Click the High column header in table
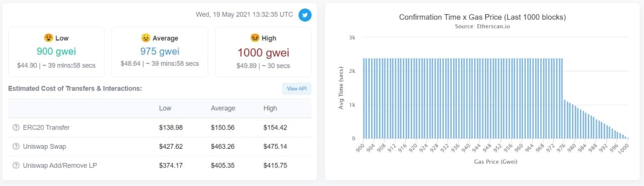Image resolution: width=644 pixels, height=186 pixels. [270, 109]
